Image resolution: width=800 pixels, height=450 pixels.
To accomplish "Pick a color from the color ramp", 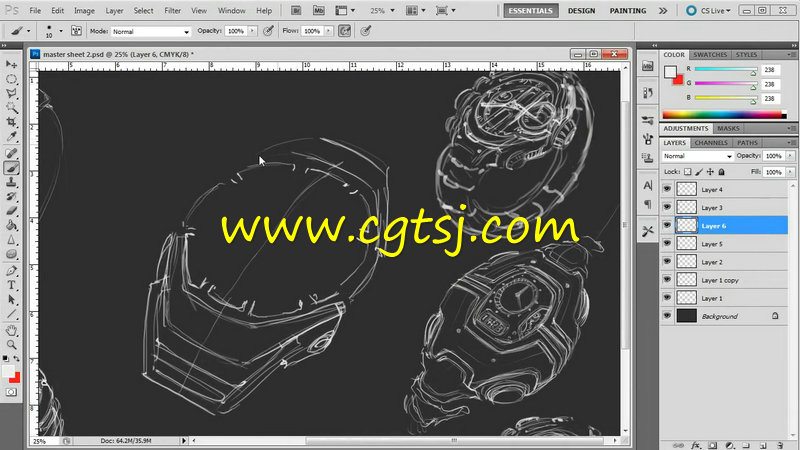I will click(x=724, y=115).
